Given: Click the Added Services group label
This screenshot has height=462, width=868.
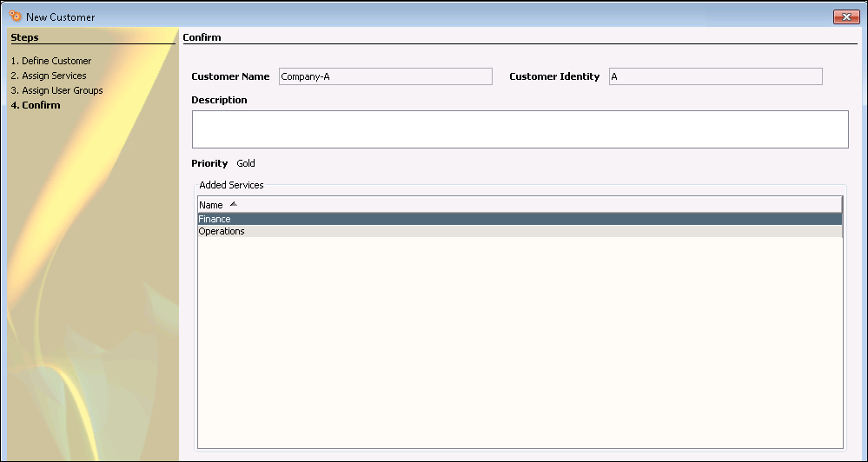Looking at the screenshot, I should (x=231, y=185).
